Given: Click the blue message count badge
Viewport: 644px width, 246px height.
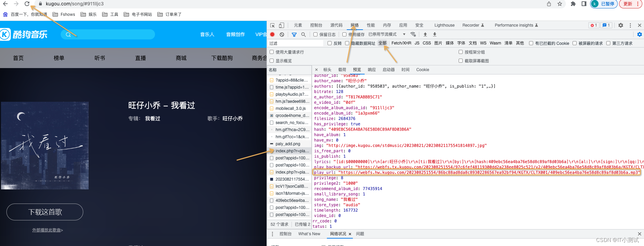Looking at the screenshot, I should point(606,25).
